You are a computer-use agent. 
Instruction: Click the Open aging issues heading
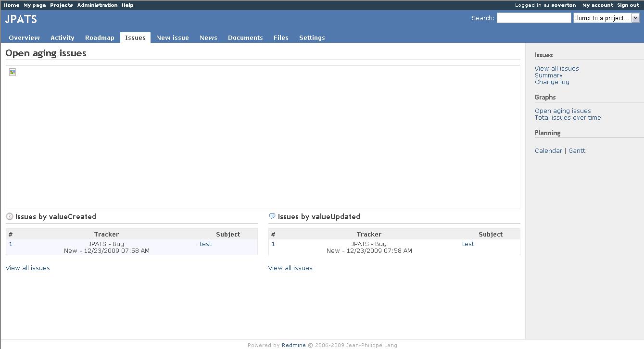click(x=46, y=53)
